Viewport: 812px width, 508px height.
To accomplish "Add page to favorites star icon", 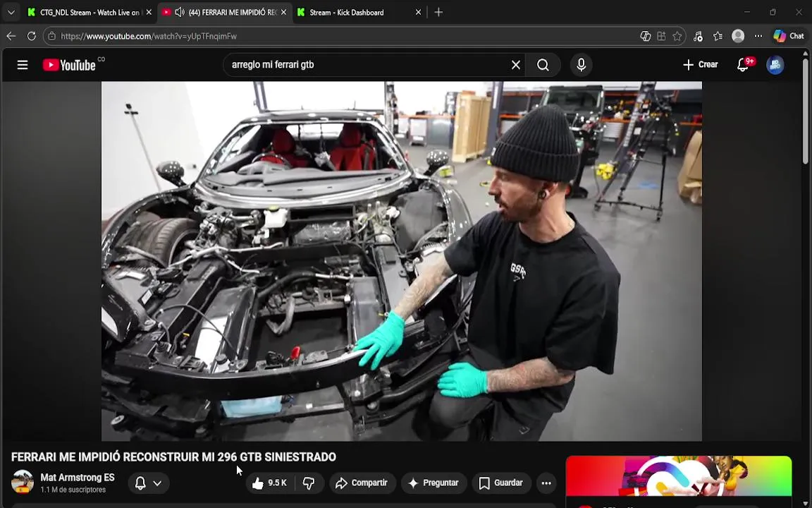I will [677, 36].
